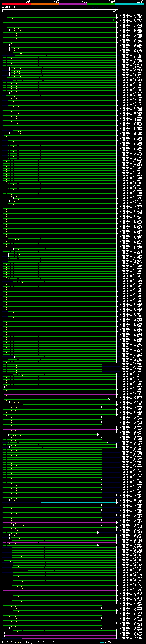The width and height of the screenshot is (146, 644).
Task: Select the UniRef100_B5MEX8 label
Action: (131, 135)
